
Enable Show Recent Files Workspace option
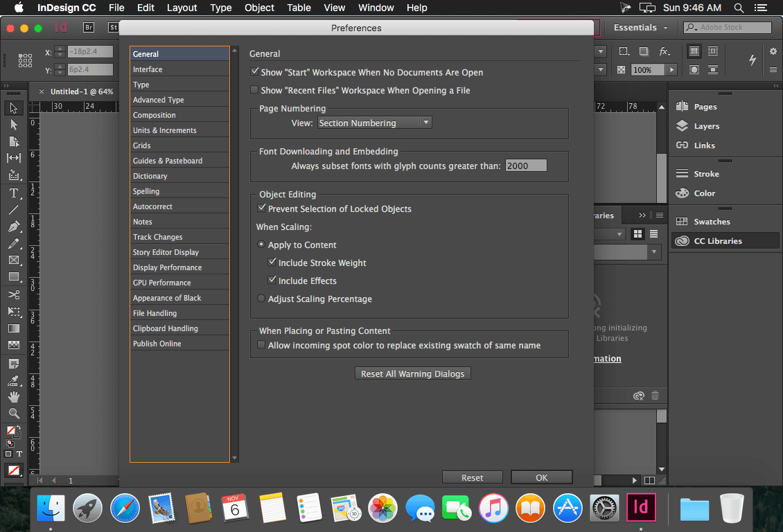click(254, 90)
